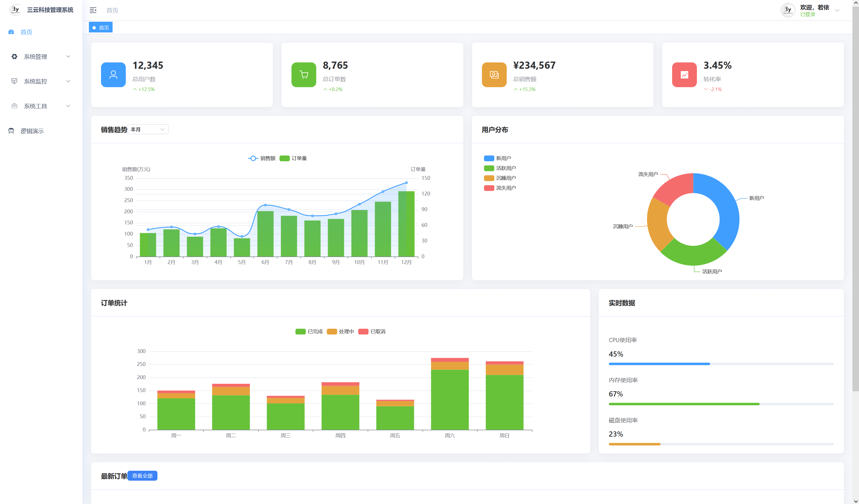The image size is (859, 504).
Task: Click the blue 首页 page tab
Action: point(101,27)
